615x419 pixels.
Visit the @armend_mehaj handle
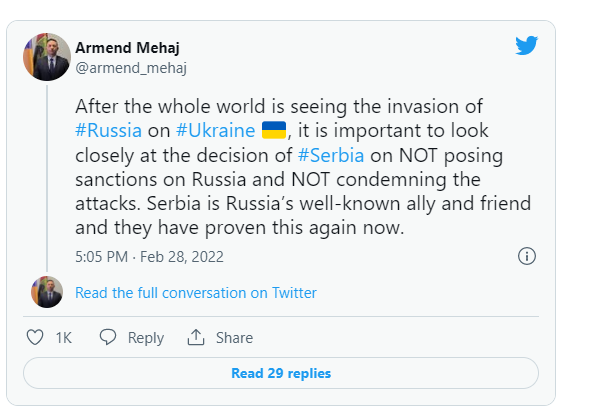(131, 68)
